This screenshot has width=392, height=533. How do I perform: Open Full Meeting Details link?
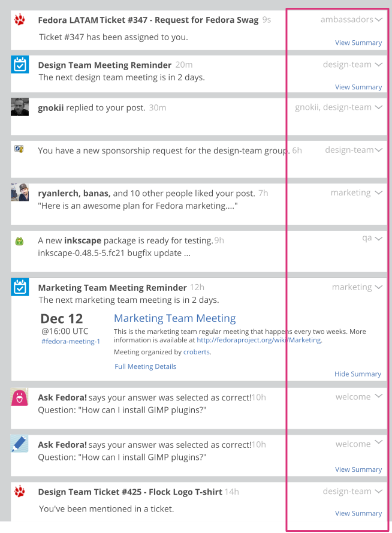(146, 366)
